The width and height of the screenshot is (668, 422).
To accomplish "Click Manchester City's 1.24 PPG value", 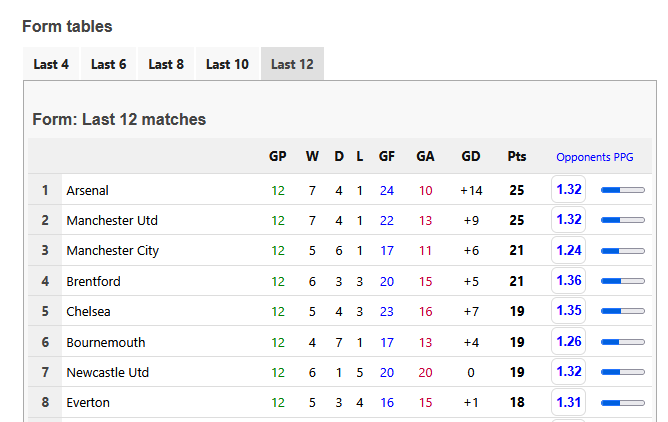I will 568,250.
